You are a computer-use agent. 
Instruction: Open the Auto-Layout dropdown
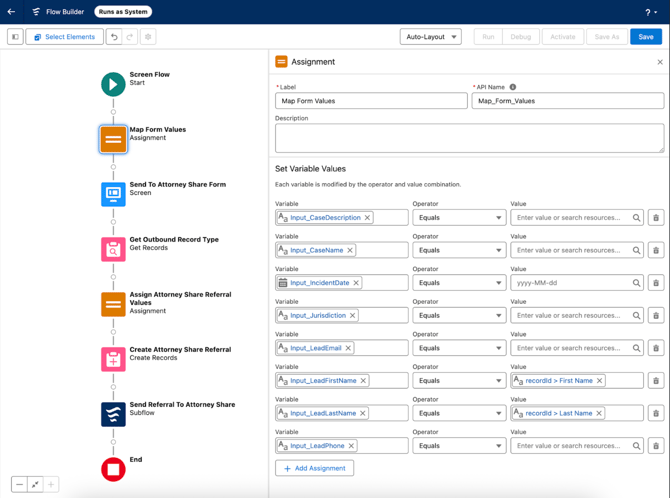coord(430,37)
